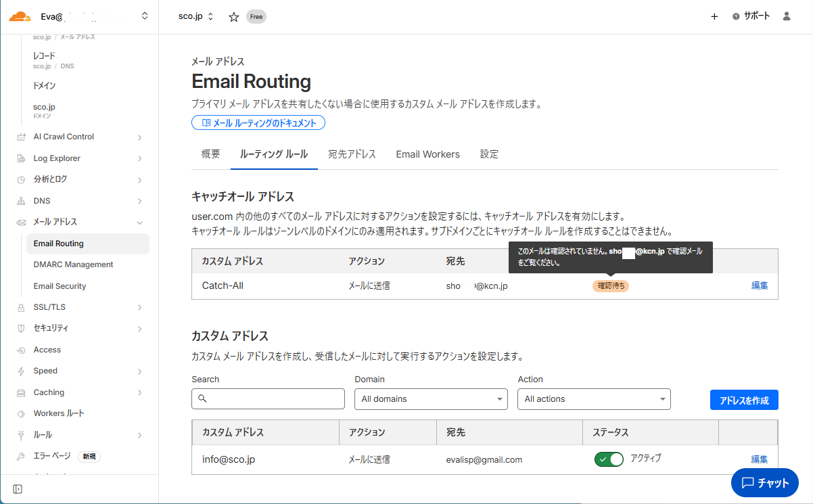Viewport: 813px width, 504px height.
Task: Open the サポート help menu
Action: (x=751, y=16)
